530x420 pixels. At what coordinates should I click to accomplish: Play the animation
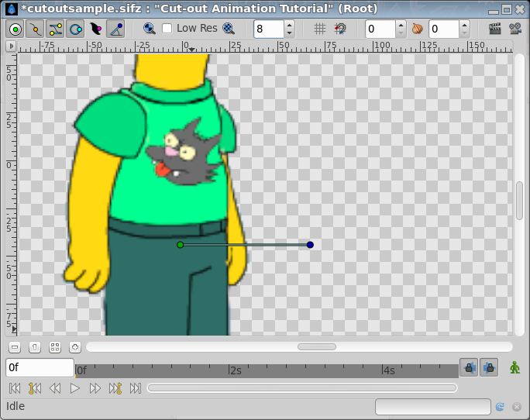(x=75, y=388)
